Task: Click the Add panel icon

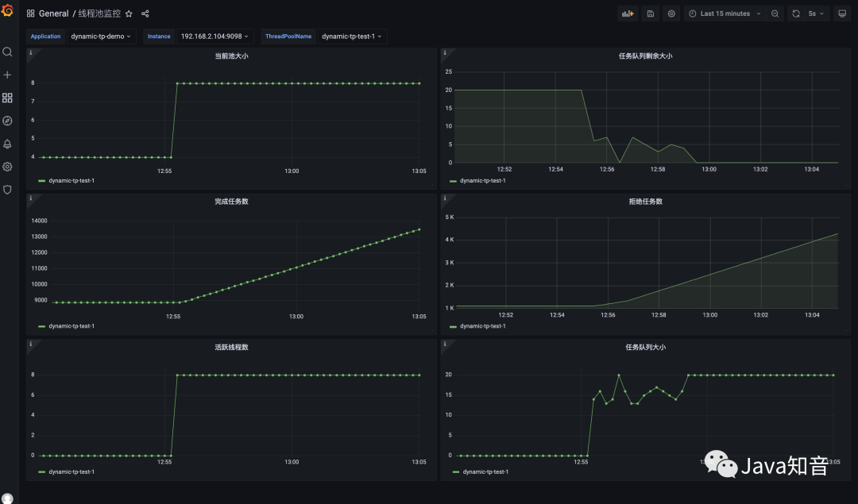Action: (x=628, y=13)
